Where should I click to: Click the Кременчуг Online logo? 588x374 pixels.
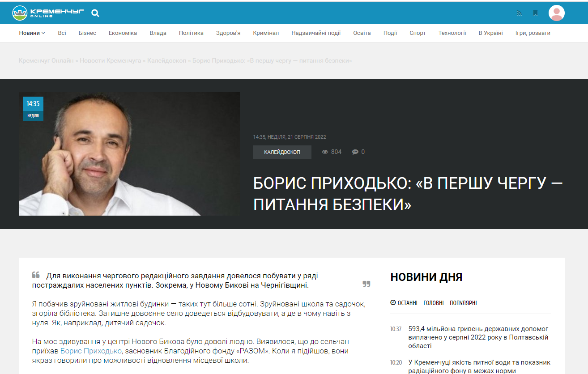[x=48, y=13]
